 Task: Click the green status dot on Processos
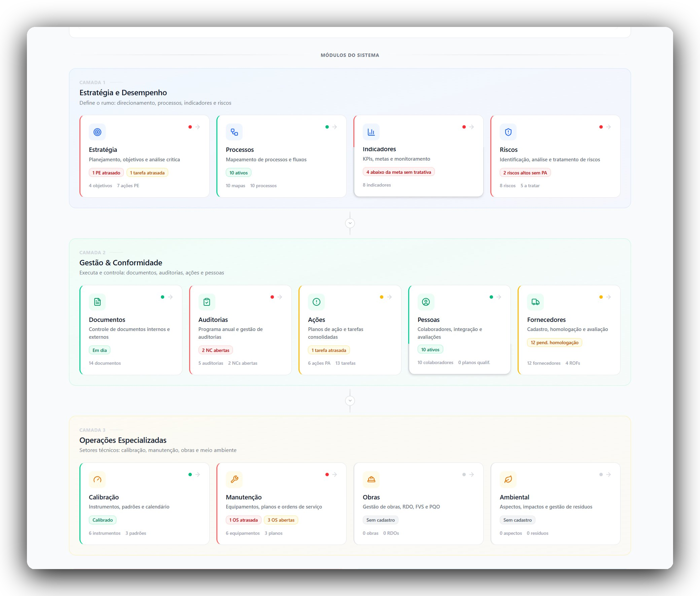click(x=327, y=127)
